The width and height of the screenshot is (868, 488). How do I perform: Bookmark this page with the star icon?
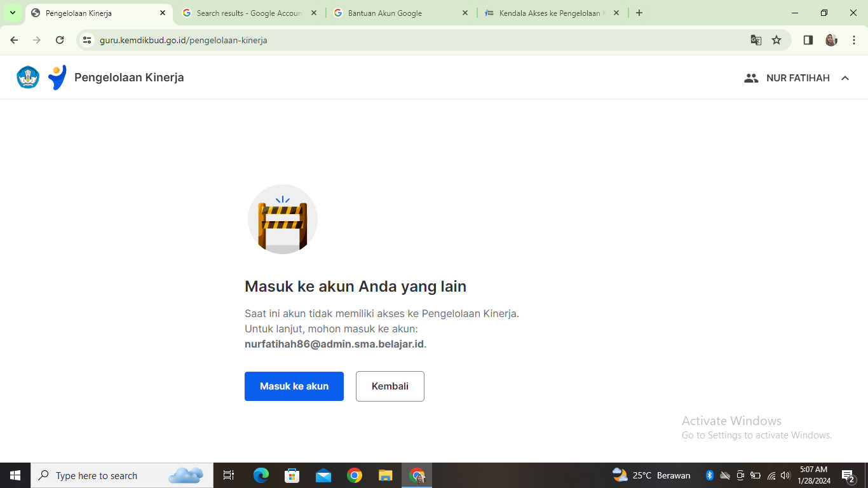(776, 40)
